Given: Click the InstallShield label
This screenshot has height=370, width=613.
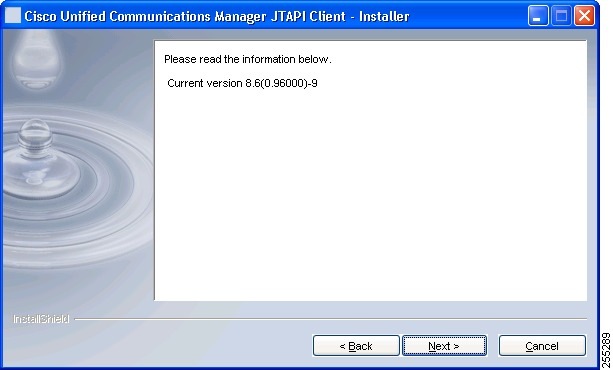Looking at the screenshot, I should [41, 319].
